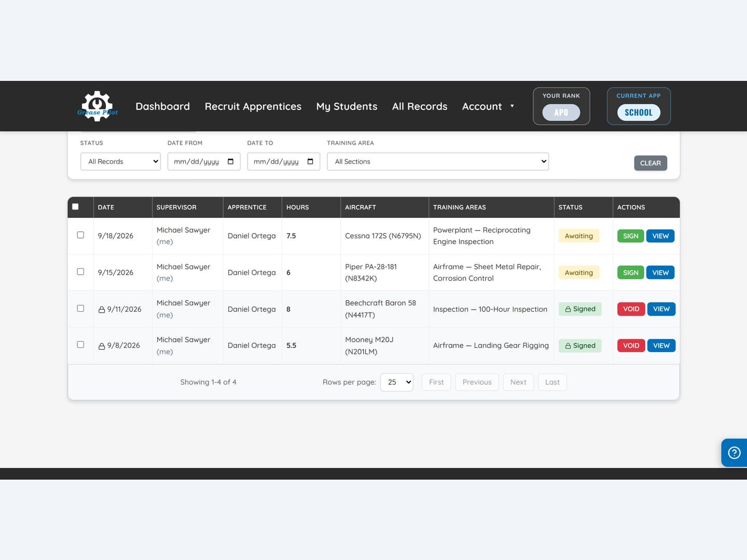Click the Grease Pilot gear logo
This screenshot has height=560, width=747.
point(98,106)
